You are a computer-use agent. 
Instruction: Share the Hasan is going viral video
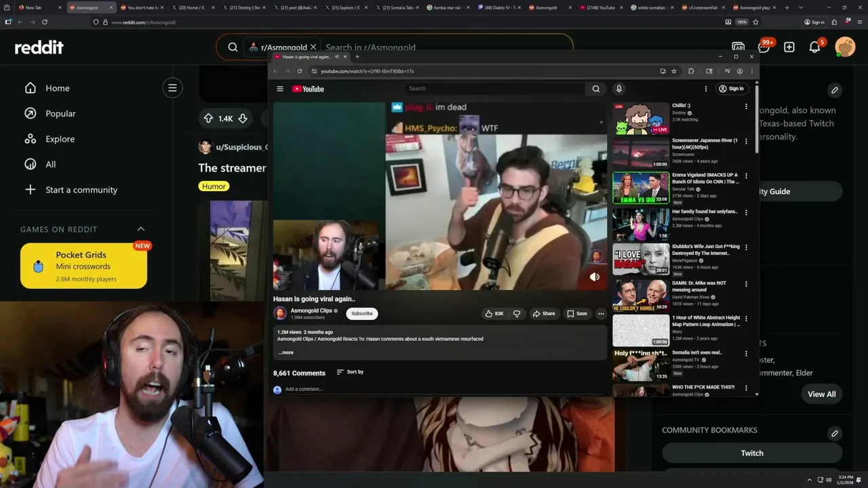[544, 314]
